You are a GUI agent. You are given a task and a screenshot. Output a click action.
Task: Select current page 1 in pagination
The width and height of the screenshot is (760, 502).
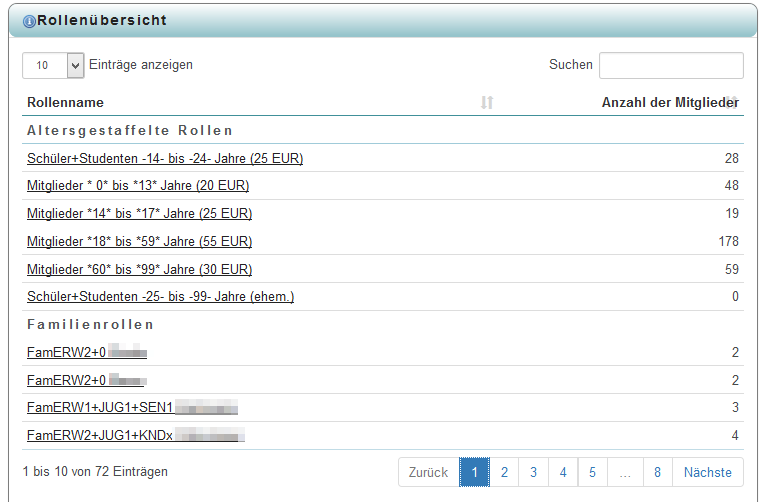pos(474,472)
